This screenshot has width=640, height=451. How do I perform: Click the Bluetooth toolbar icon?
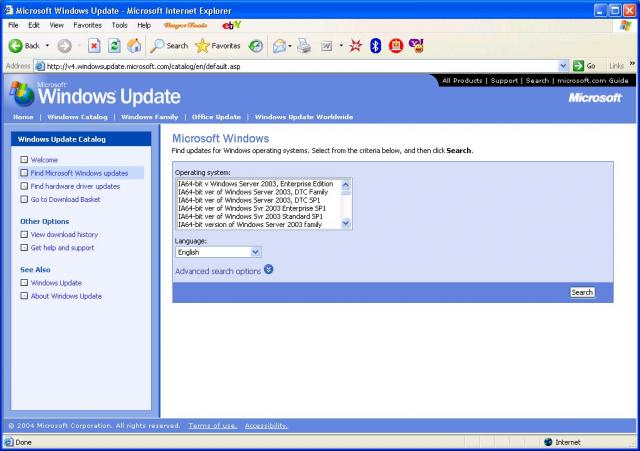point(376,46)
